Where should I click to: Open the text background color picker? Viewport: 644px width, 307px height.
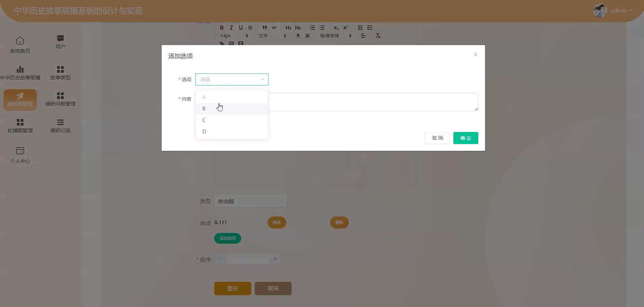pos(308,36)
